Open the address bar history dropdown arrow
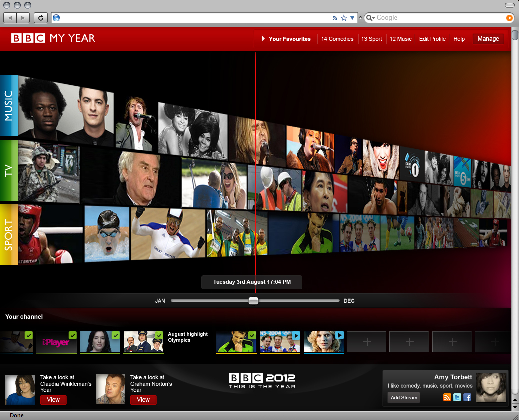Screen dimensions: 519x420 coord(352,18)
